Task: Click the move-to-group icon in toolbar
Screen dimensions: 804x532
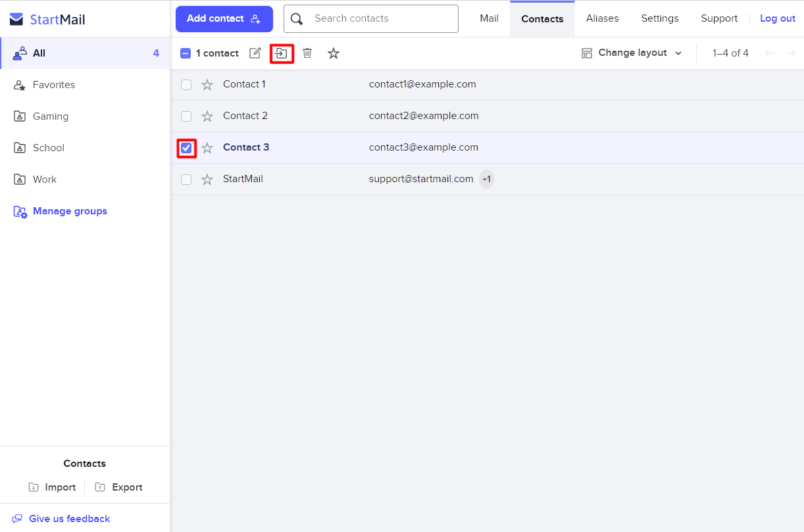Action: click(282, 53)
